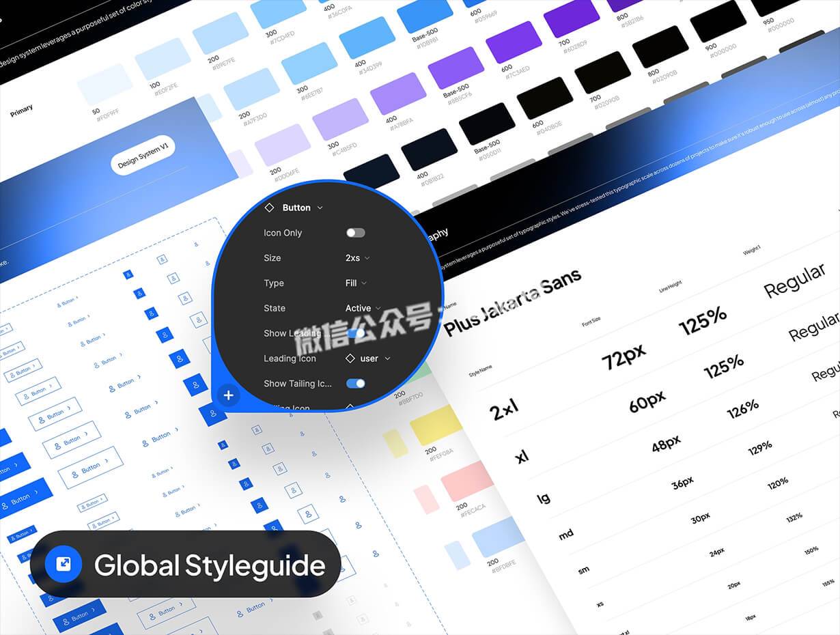Click the diamond component icon beside Button
840x635 pixels.
(269, 208)
